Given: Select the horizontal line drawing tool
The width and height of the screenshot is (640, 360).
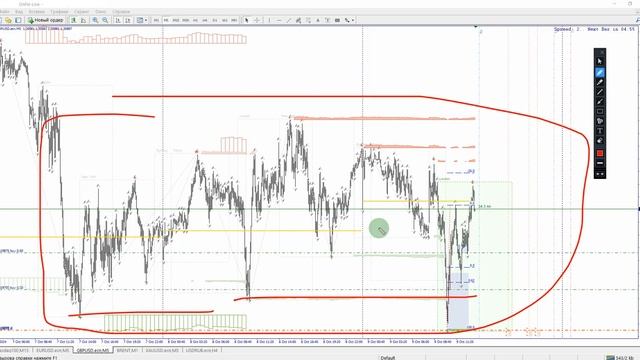Looking at the screenshot, I should coord(279,20).
